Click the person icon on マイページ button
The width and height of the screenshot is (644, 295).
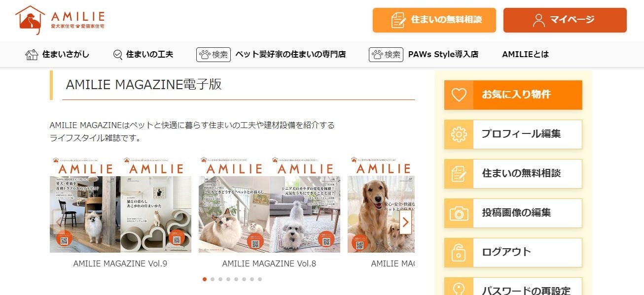pyautogui.click(x=539, y=20)
